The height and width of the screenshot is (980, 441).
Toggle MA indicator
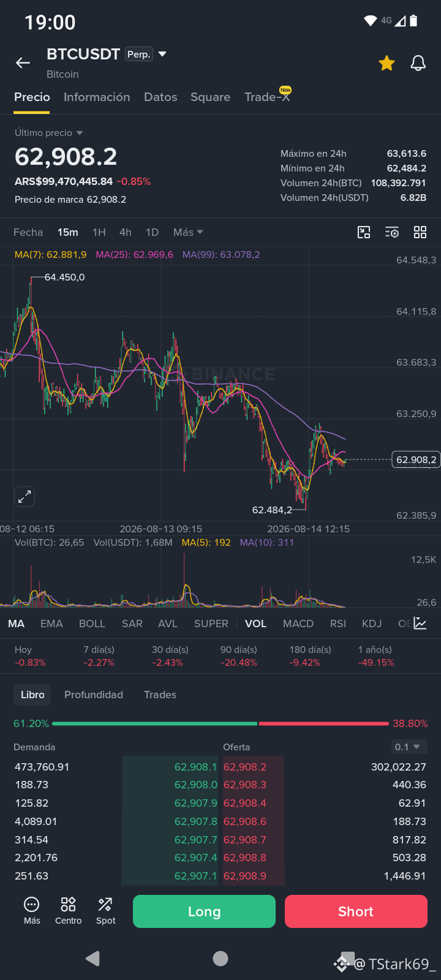(x=16, y=624)
